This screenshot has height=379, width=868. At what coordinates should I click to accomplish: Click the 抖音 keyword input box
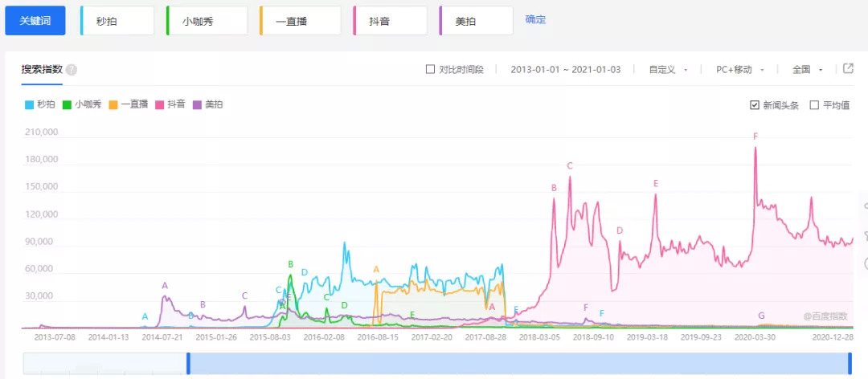390,21
